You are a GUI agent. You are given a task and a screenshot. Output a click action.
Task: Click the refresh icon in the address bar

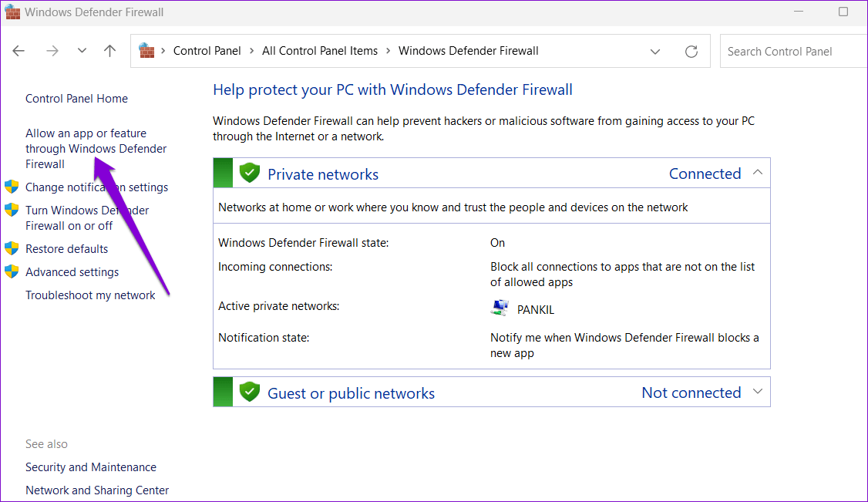tap(691, 51)
